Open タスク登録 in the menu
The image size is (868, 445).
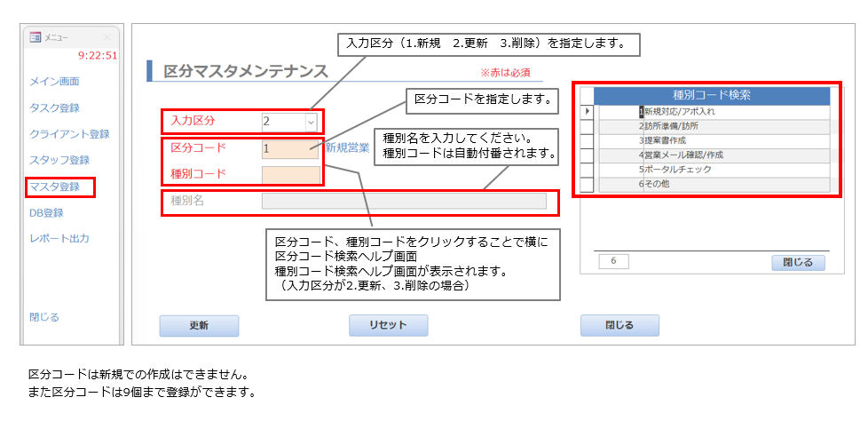tap(54, 108)
